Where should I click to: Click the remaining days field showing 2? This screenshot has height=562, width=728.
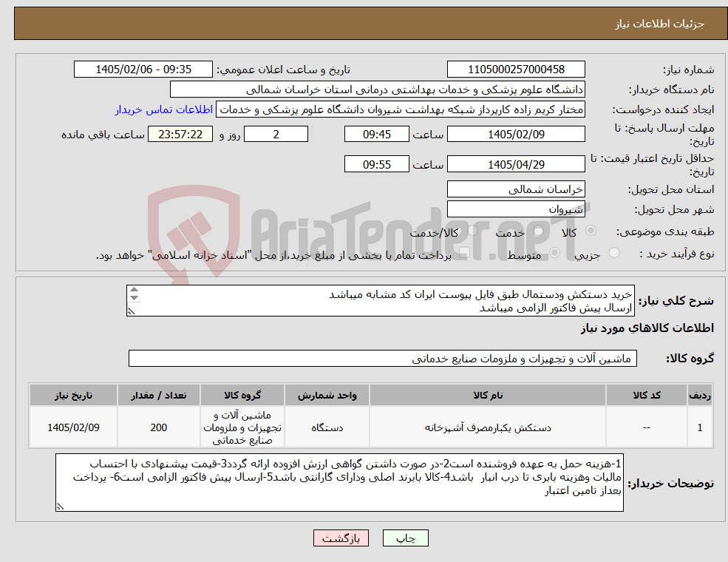(276, 135)
